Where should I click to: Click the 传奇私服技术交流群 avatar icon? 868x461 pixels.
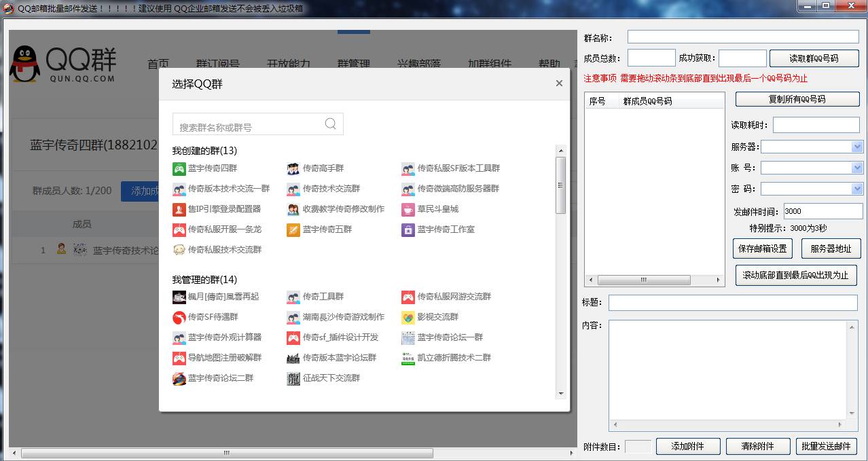[179, 250]
